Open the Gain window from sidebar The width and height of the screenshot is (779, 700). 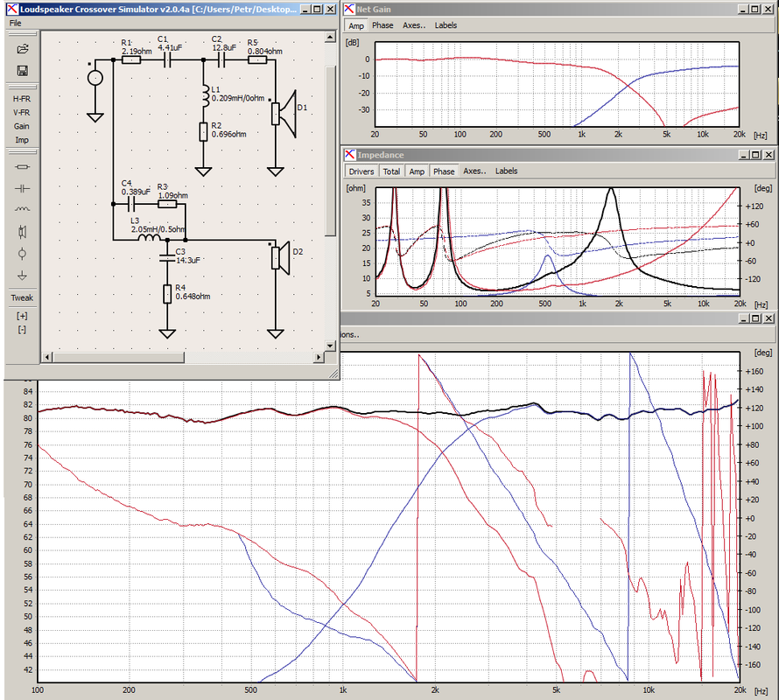tap(22, 127)
